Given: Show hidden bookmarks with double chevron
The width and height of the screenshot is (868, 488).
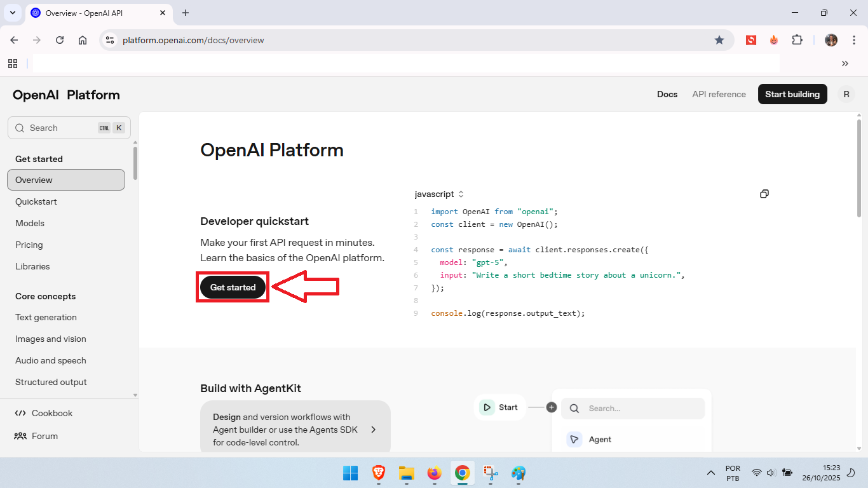Looking at the screenshot, I should coord(844,64).
